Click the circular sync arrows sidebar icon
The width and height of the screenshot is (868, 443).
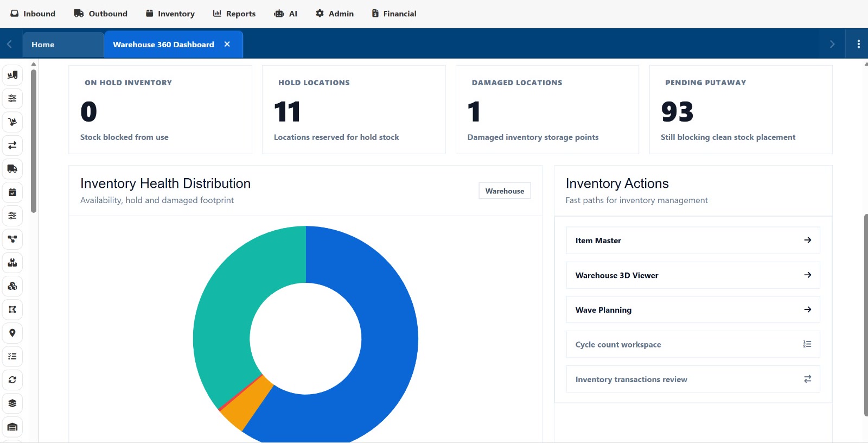tap(12, 380)
